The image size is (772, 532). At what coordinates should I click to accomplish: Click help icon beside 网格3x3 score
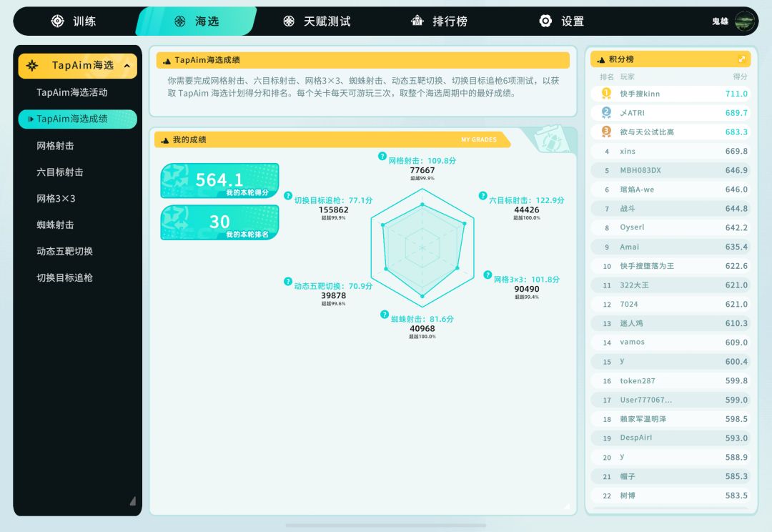point(488,275)
